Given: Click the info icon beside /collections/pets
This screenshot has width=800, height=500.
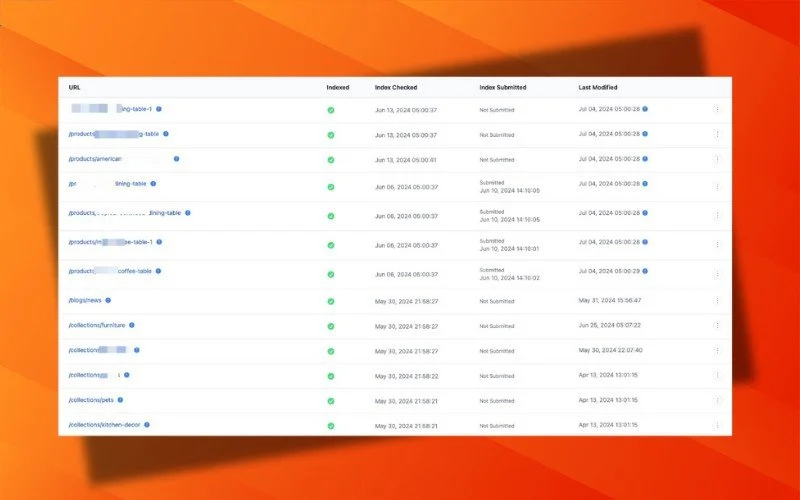Looking at the screenshot, I should click(x=120, y=401).
